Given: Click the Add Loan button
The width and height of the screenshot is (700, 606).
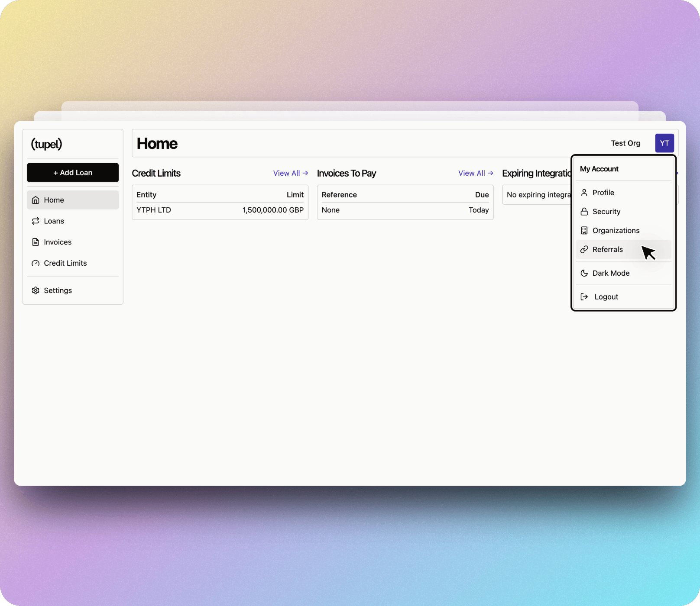Looking at the screenshot, I should pyautogui.click(x=72, y=172).
